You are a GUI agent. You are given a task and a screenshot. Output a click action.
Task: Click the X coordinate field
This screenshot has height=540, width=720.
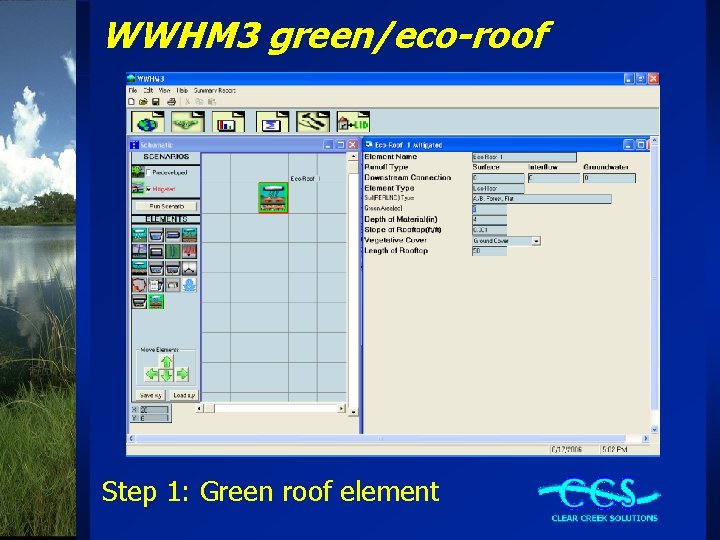tap(154, 410)
